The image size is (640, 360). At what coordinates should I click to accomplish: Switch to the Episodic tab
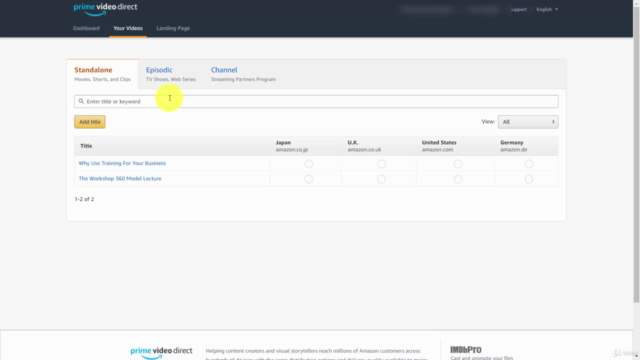(x=171, y=74)
